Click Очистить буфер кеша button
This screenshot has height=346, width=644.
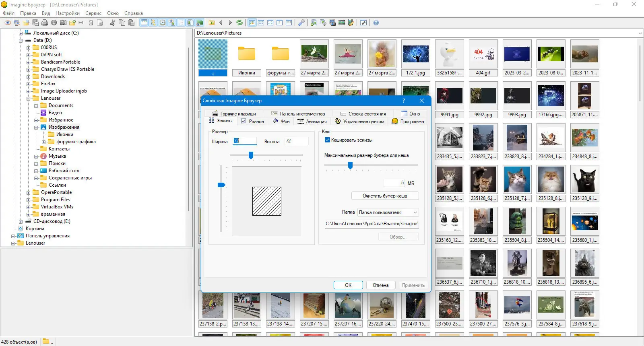pos(385,196)
